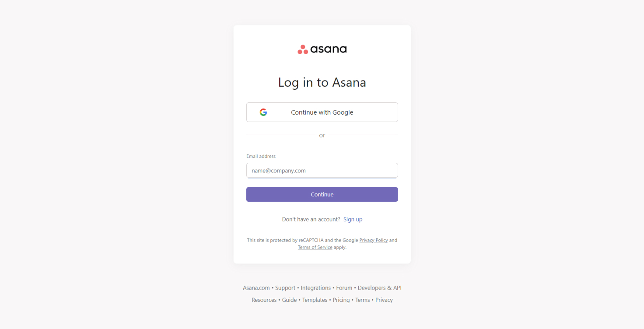Click the Asana logo
Viewport: 644px width, 329px height.
point(322,49)
